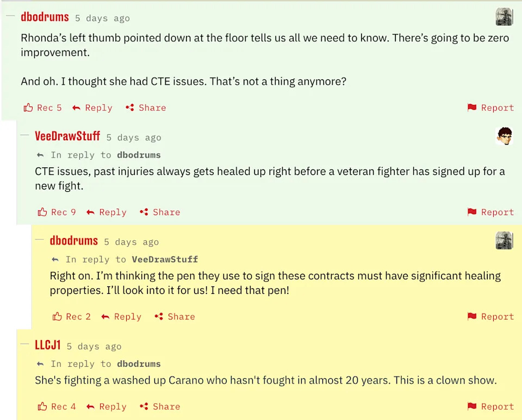Click Reply under dbodrums' top comment
The width and height of the screenshot is (522, 420).
(x=92, y=108)
